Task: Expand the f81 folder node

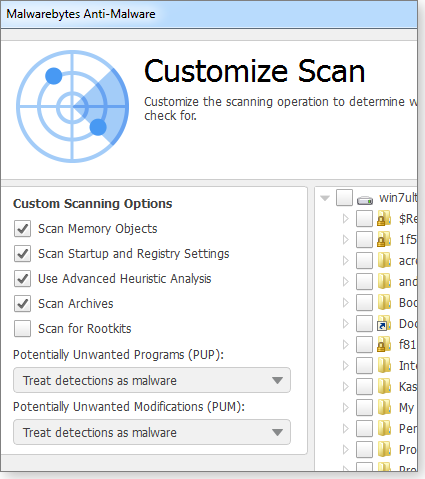Action: tap(346, 345)
